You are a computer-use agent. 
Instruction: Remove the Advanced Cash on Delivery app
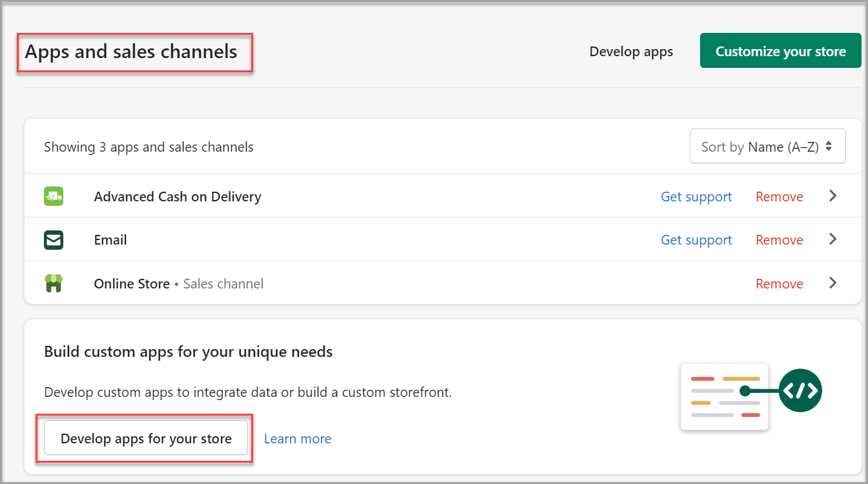[779, 197]
